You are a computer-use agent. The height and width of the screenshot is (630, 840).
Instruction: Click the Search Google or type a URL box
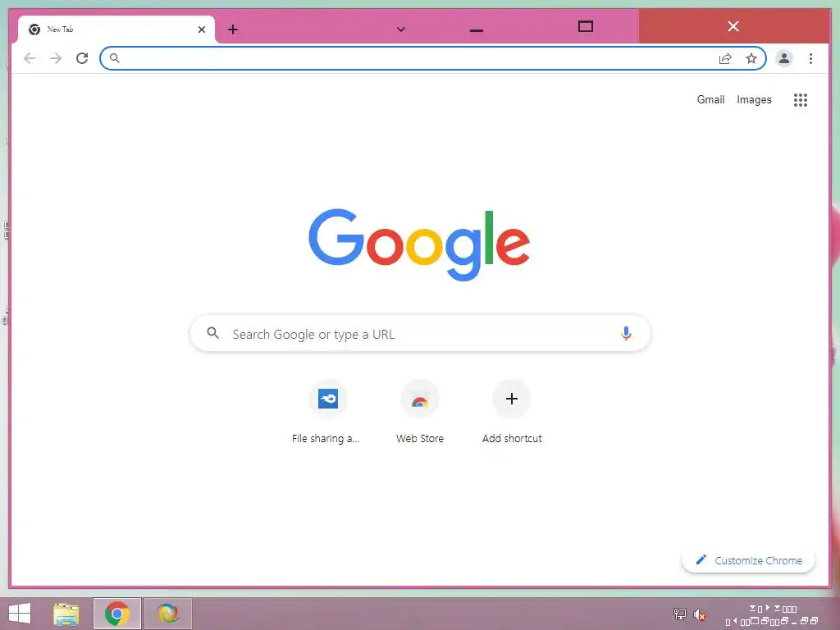tap(420, 333)
